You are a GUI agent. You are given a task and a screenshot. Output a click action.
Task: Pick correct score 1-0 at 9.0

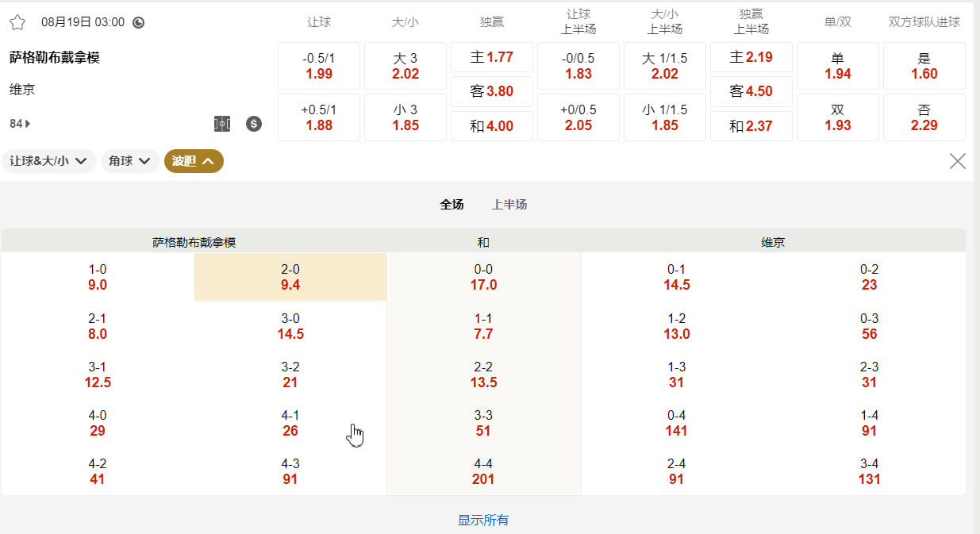click(98, 277)
